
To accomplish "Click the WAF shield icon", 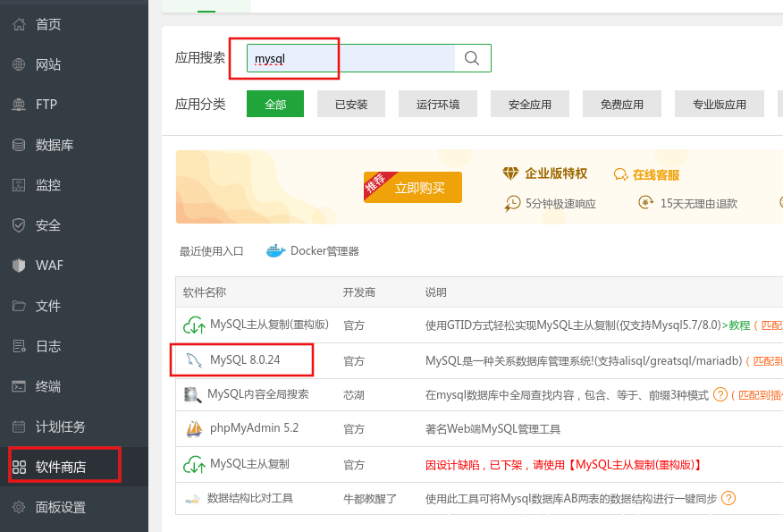I will pyautogui.click(x=19, y=266).
